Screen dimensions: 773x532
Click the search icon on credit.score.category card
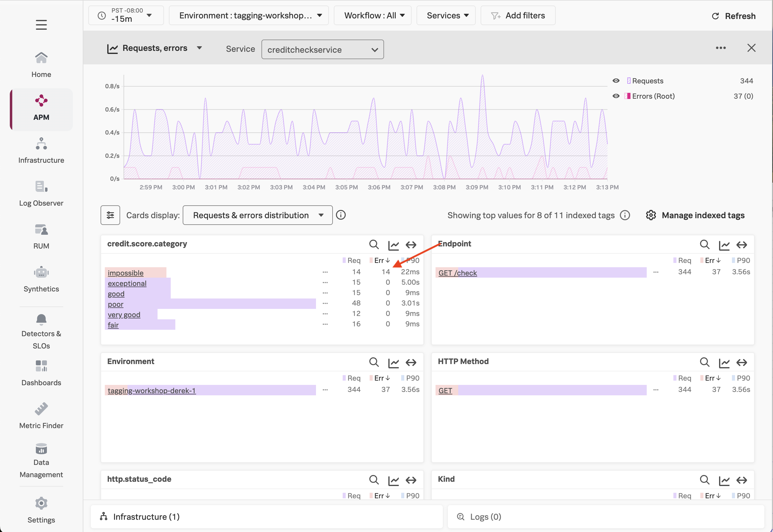(x=374, y=244)
